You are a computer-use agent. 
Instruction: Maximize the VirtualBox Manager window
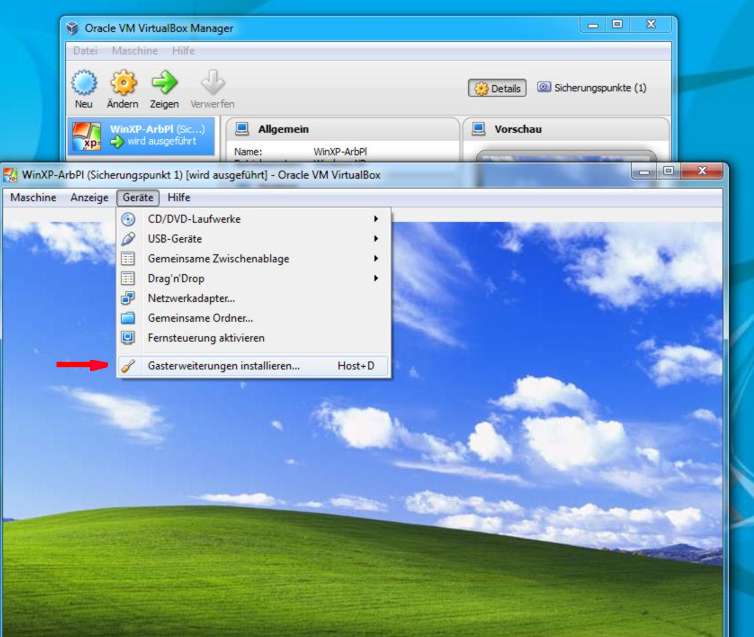coord(618,25)
